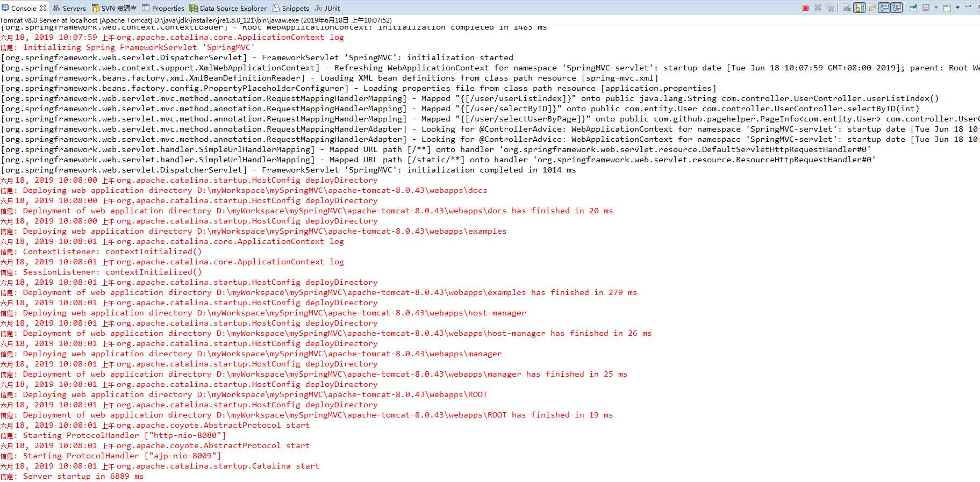
Task: Open the Display Selected Console dropdown arrow
Action: 936,8
